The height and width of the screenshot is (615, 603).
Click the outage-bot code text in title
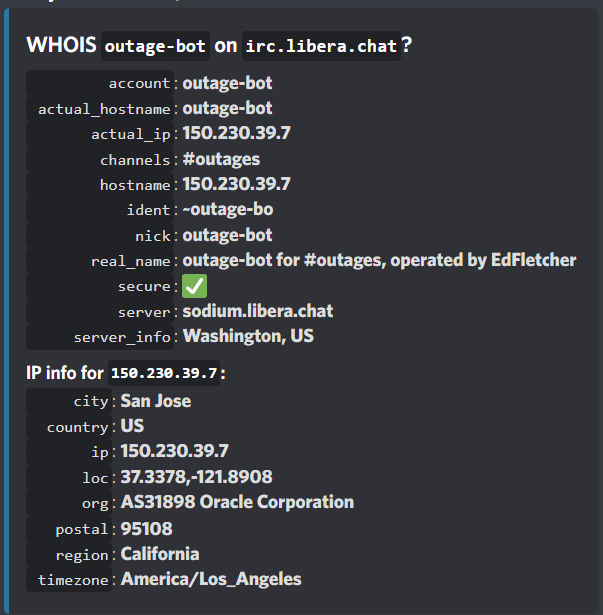155,46
